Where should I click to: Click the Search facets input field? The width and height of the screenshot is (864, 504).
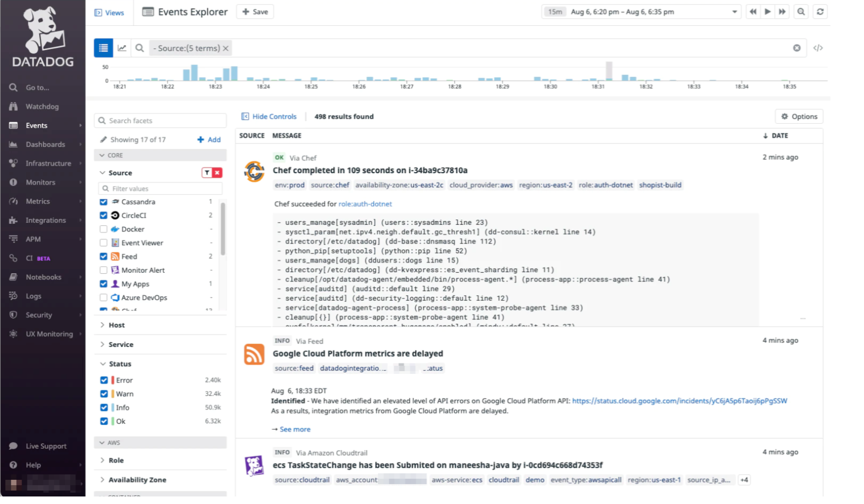[x=160, y=120]
